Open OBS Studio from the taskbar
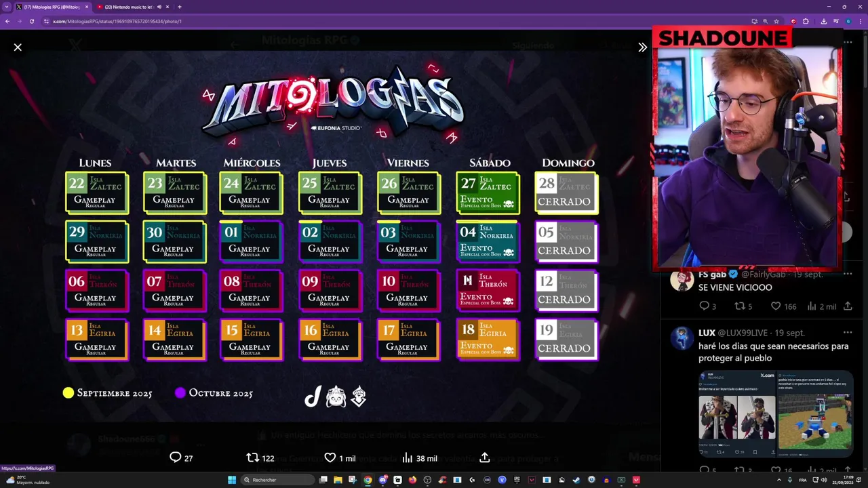868x488 pixels. (x=427, y=480)
